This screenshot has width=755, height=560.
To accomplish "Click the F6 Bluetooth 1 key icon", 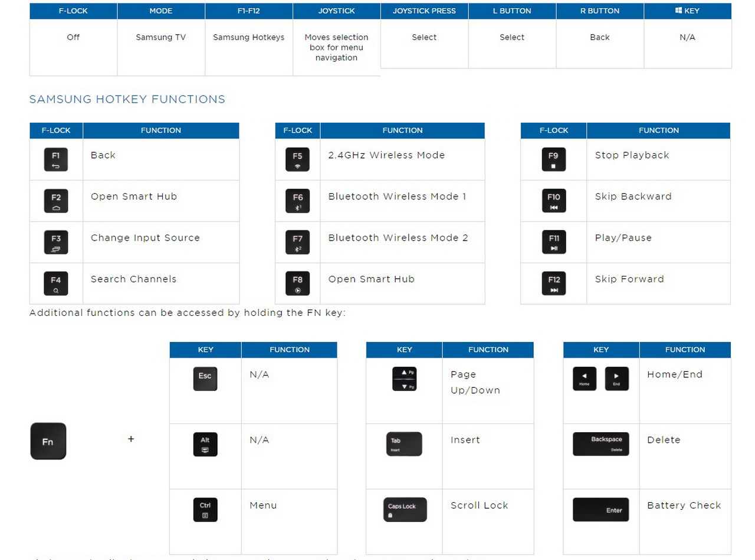I will pyautogui.click(x=297, y=201).
